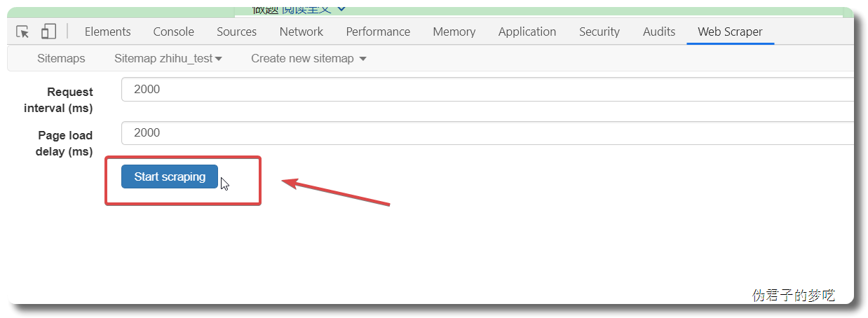This screenshot has width=868, height=318.
Task: Select the Performance tab
Action: [378, 32]
